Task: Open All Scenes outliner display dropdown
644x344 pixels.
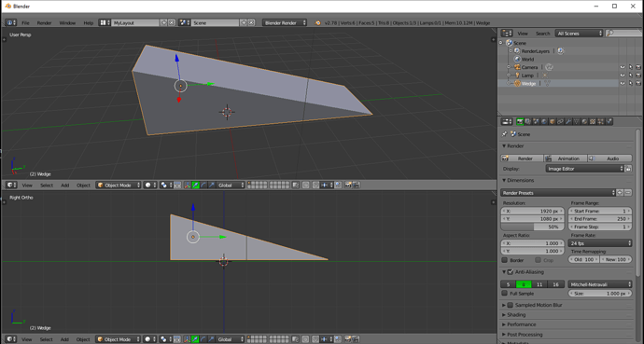Action: 579,34
